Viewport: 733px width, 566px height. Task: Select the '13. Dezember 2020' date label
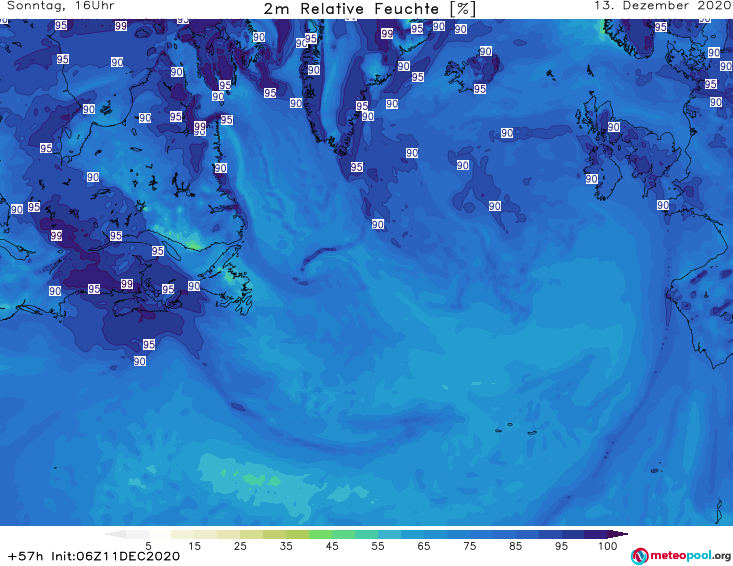[663, 6]
